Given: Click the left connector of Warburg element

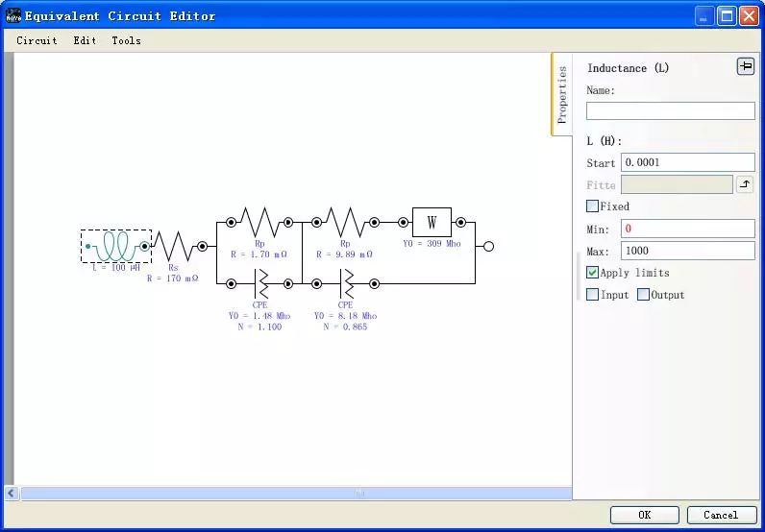Looking at the screenshot, I should tap(403, 223).
